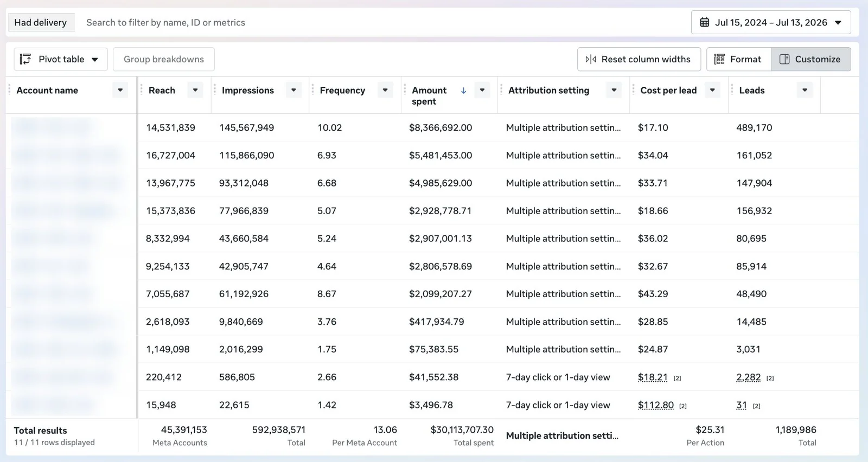868x462 pixels.
Task: Click the Pivot table icon
Action: (x=25, y=59)
